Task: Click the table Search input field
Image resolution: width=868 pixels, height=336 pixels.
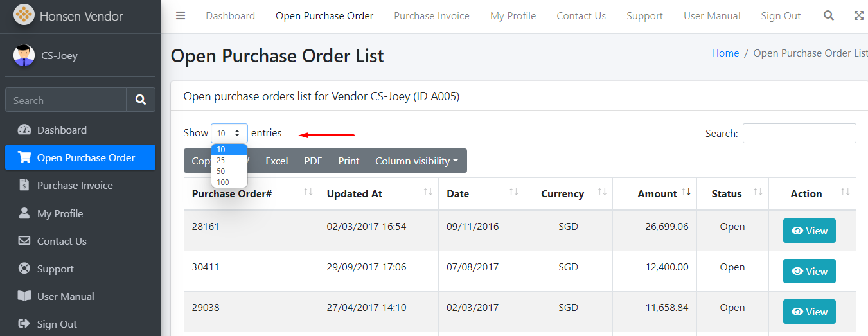Action: [x=799, y=133]
